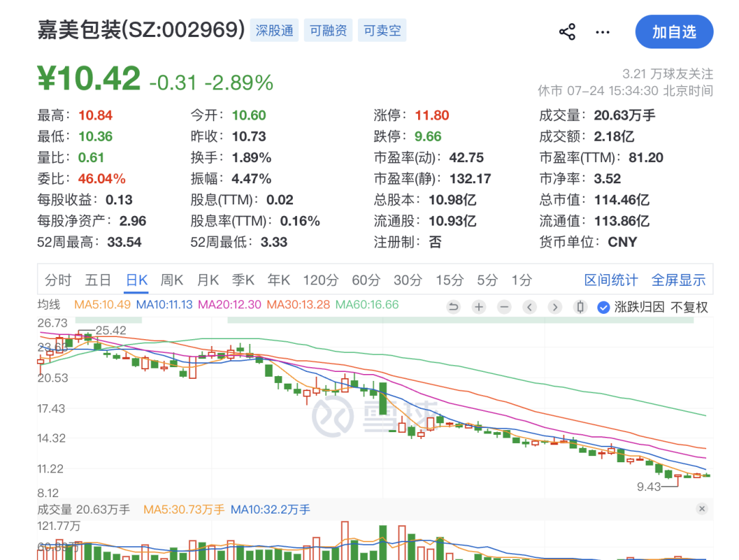Select the 日K chart tab
The width and height of the screenshot is (739, 560).
137,280
